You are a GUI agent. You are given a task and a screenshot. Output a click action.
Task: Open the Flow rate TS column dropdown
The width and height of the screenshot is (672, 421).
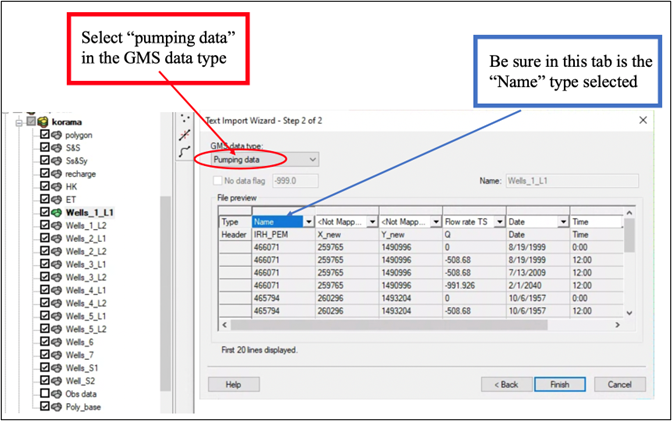tap(500, 222)
